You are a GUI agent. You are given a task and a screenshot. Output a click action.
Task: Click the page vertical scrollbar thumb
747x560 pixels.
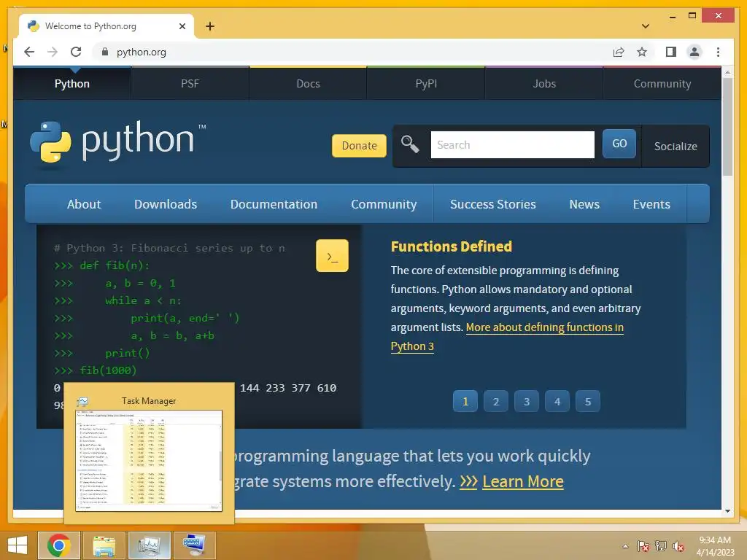[x=727, y=127]
